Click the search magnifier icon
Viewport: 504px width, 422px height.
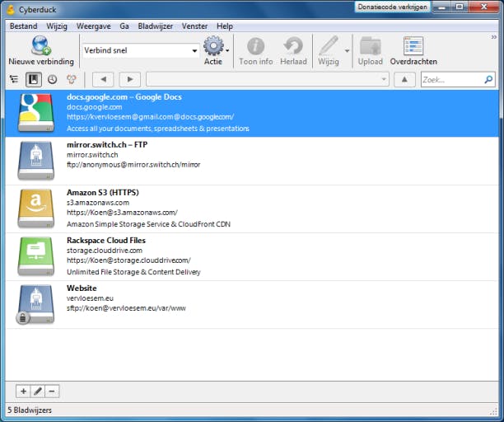[488, 79]
